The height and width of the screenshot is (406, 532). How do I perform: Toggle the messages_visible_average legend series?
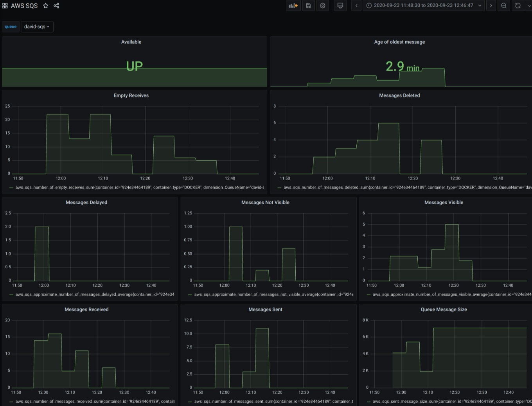coord(452,295)
